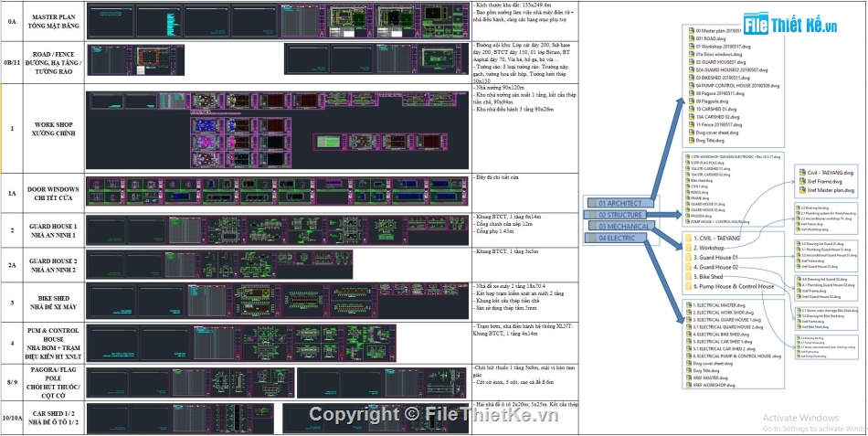Click the DWG icon beside 01a Door windows.dwg
868x436 pixels.
tap(692, 54)
